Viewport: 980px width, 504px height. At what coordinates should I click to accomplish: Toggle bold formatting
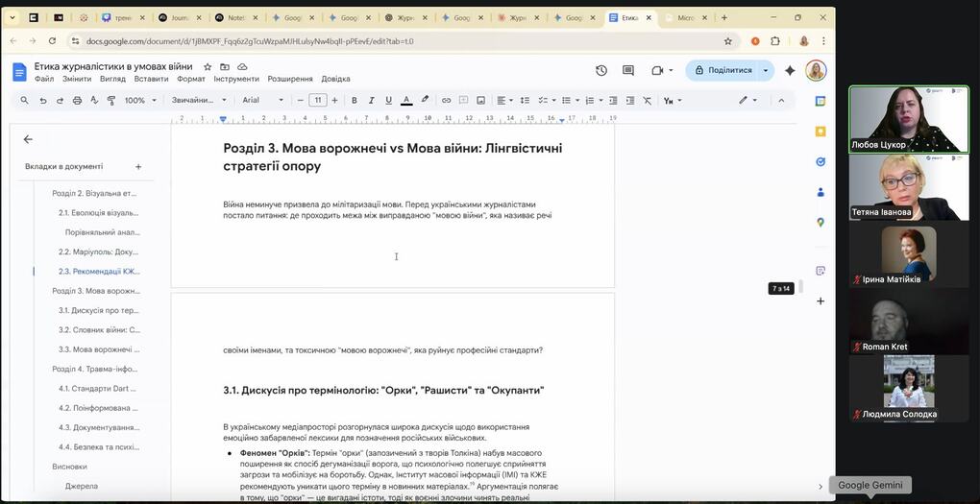pos(354,100)
